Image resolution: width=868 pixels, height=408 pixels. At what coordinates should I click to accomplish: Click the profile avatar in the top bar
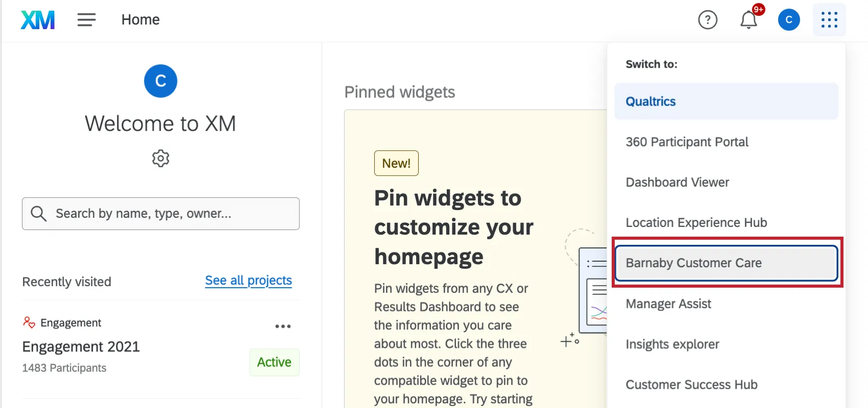click(x=789, y=19)
